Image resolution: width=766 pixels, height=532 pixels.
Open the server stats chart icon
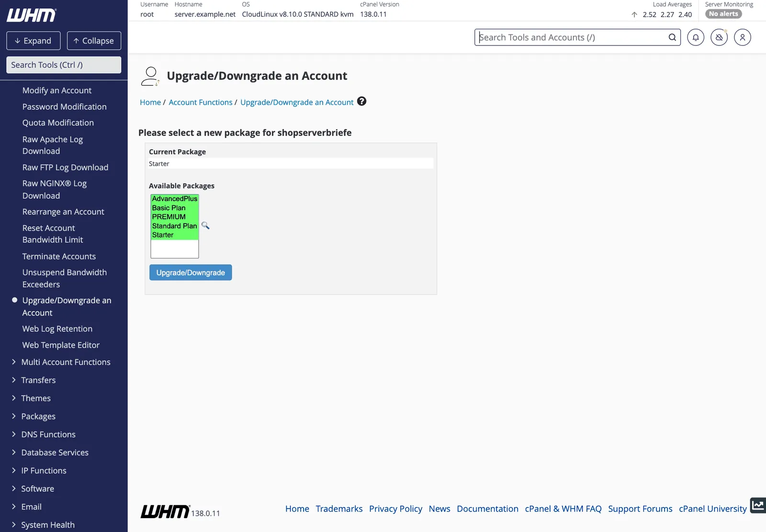(758, 505)
